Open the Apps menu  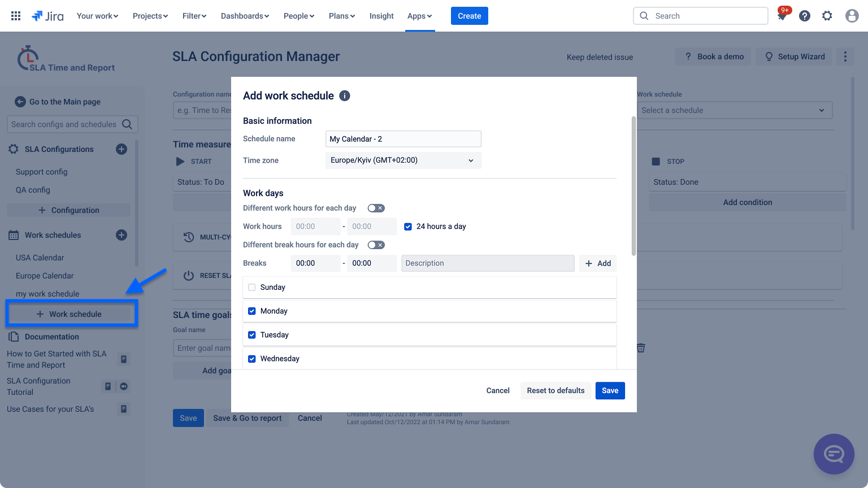[419, 16]
